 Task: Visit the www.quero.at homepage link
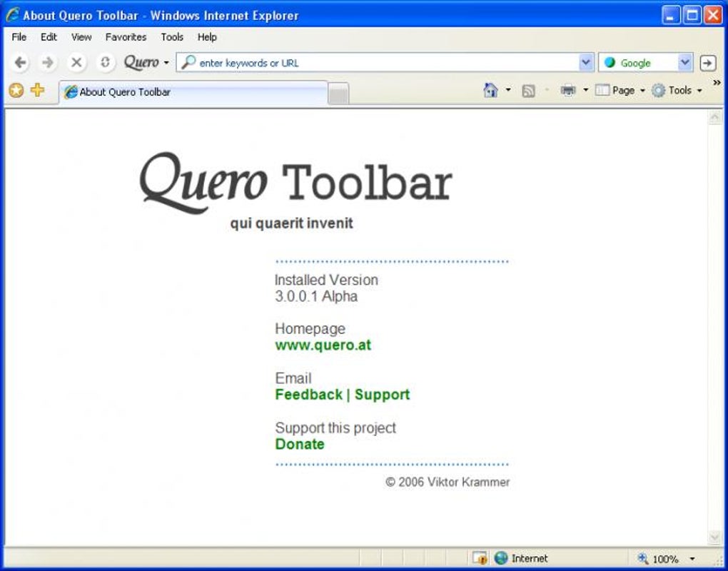(x=323, y=345)
